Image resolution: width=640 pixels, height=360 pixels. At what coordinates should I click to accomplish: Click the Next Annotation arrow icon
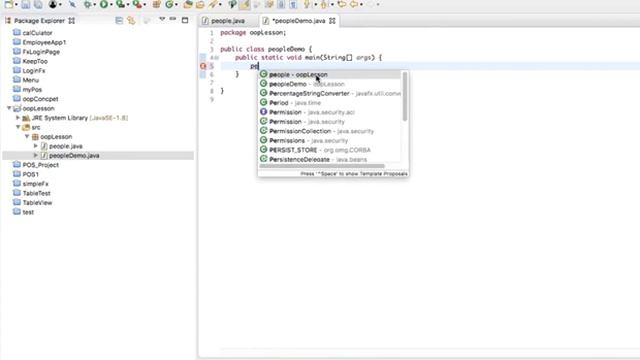pos(307,4)
